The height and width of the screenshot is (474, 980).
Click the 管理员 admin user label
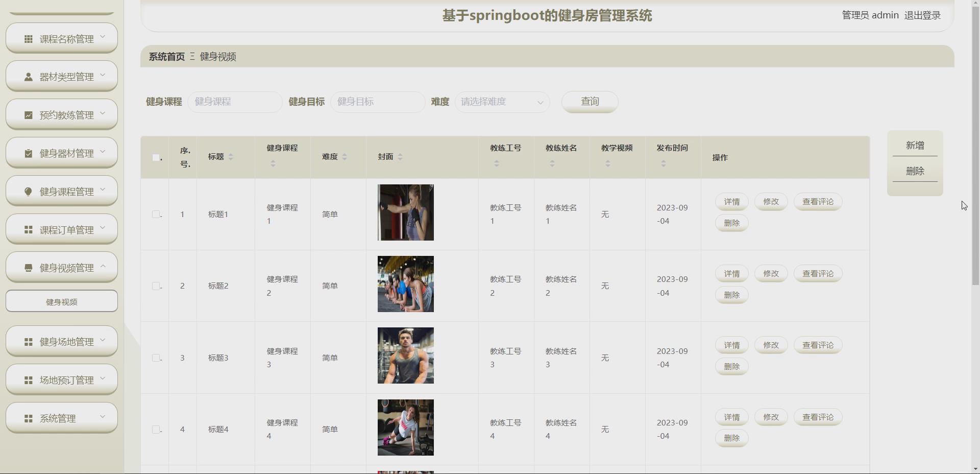870,15
